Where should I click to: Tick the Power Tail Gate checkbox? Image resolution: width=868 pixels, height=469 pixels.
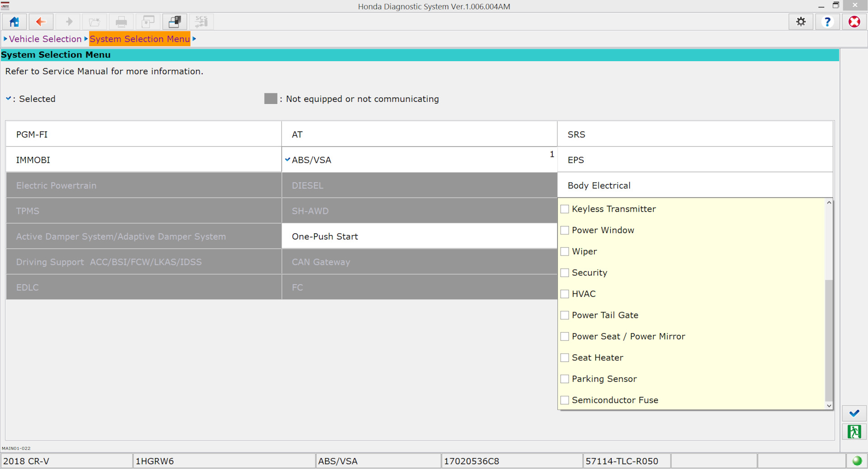click(x=565, y=315)
